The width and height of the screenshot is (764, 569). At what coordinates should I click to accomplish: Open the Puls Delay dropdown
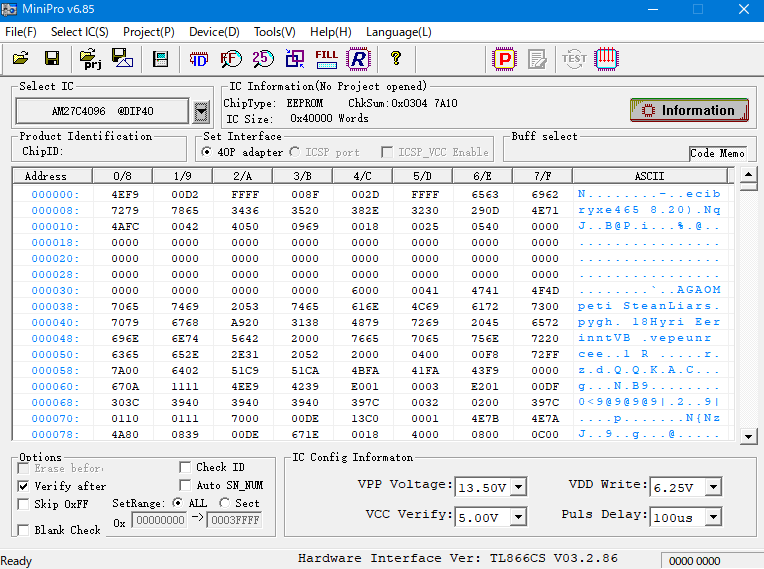click(x=713, y=516)
